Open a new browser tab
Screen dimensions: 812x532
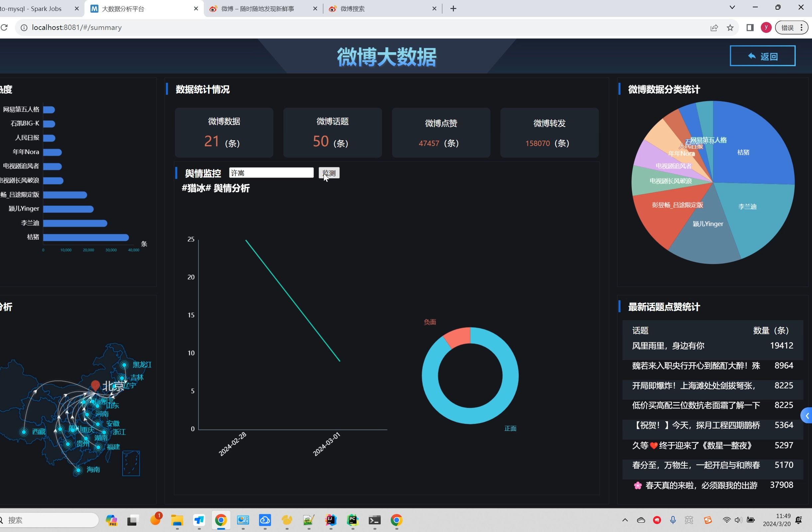pos(453,9)
